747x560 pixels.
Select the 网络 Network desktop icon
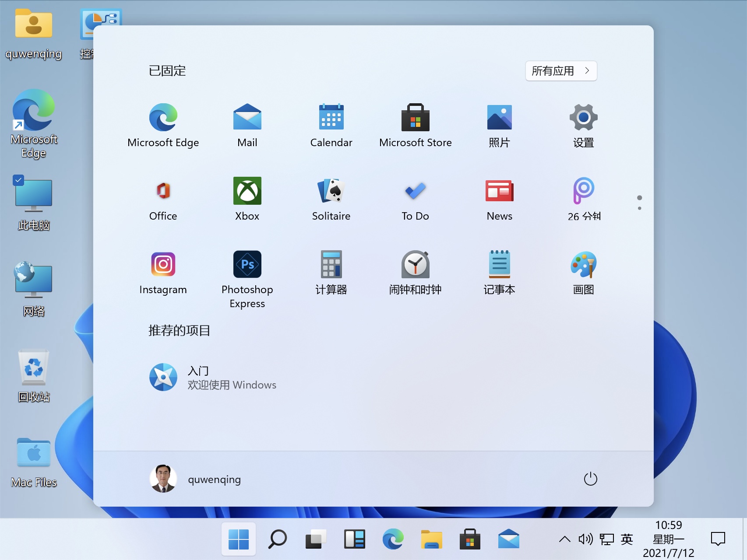point(34,289)
